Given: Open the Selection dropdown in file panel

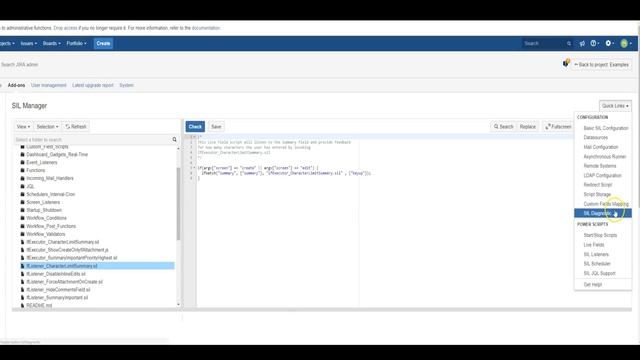Looking at the screenshot, I should (x=47, y=127).
